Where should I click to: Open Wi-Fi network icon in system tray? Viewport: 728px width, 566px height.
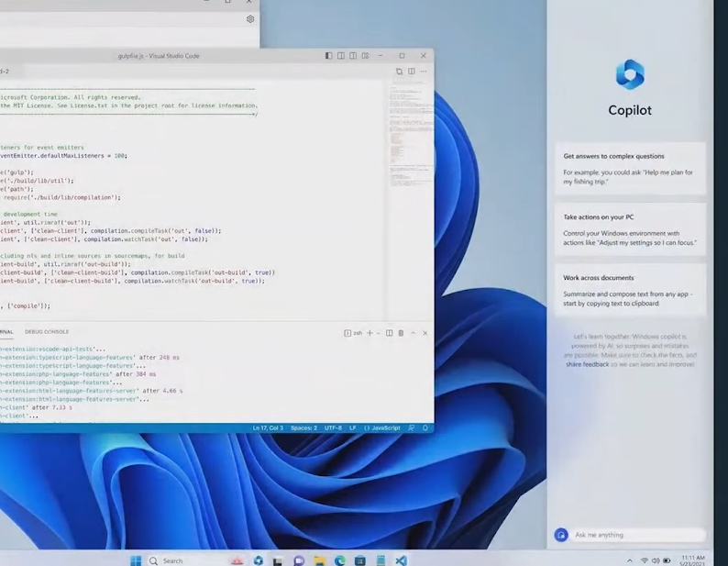pyautogui.click(x=644, y=560)
